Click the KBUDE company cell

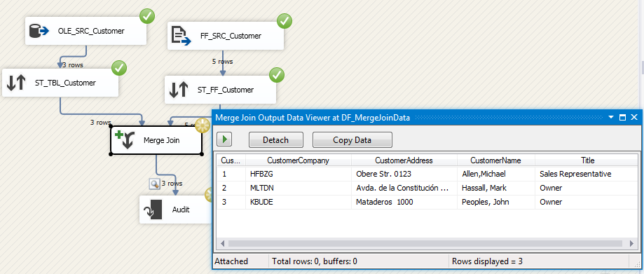[x=299, y=202]
